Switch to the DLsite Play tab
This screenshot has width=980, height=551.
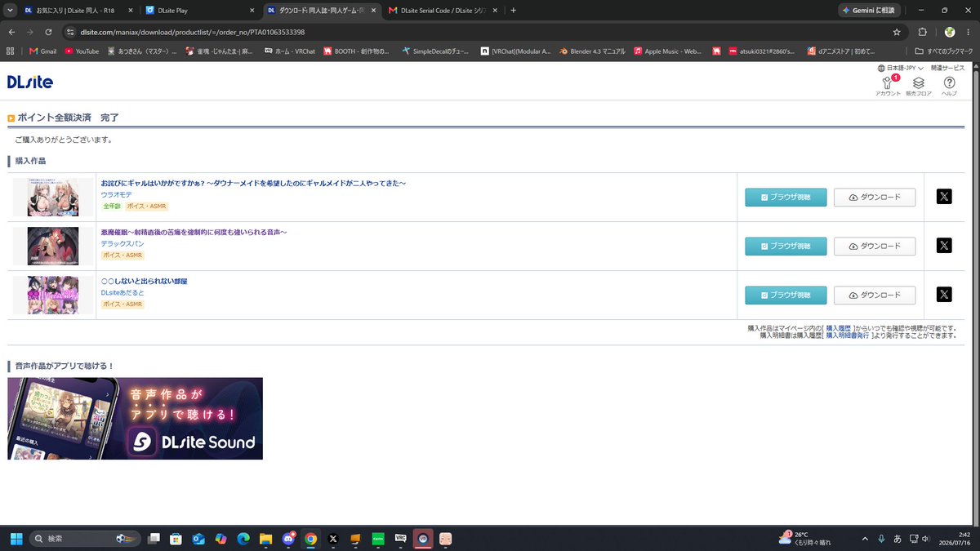(200, 11)
